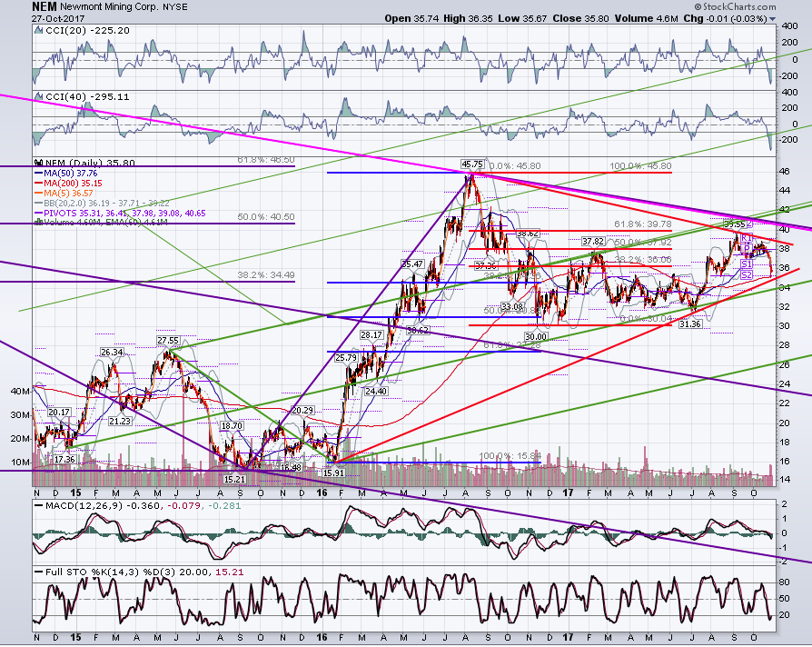Click the S1 pivot marker
The image size is (812, 647).
pyautogui.click(x=747, y=264)
